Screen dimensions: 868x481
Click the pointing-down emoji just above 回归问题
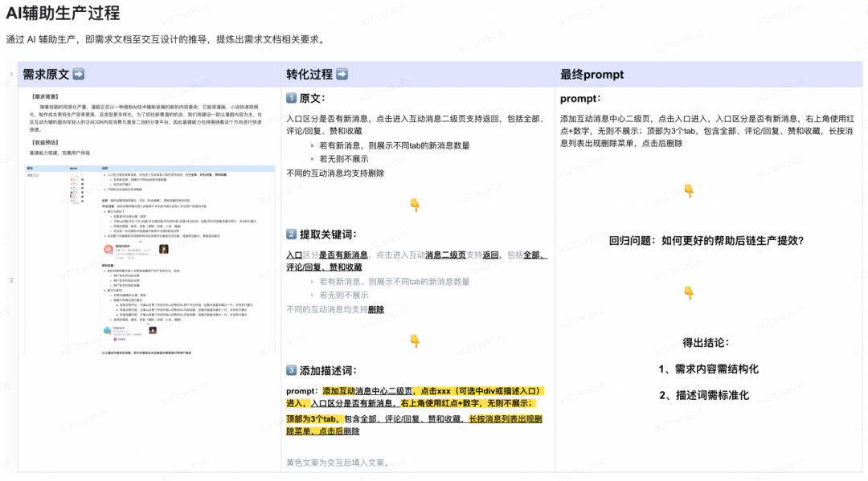click(689, 191)
